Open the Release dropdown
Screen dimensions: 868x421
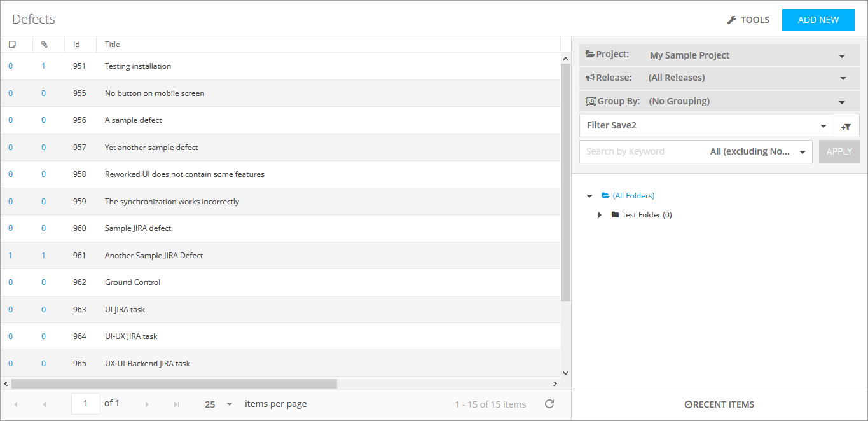click(843, 78)
